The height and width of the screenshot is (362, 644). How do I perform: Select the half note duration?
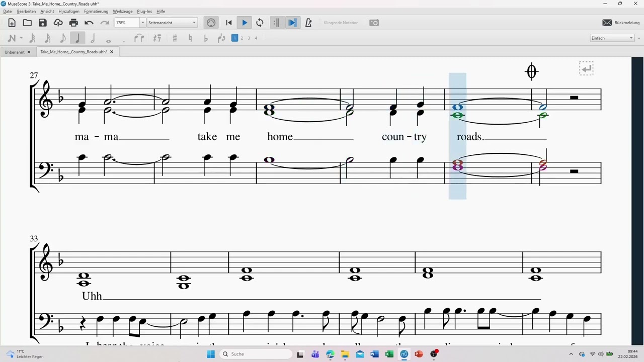93,38
